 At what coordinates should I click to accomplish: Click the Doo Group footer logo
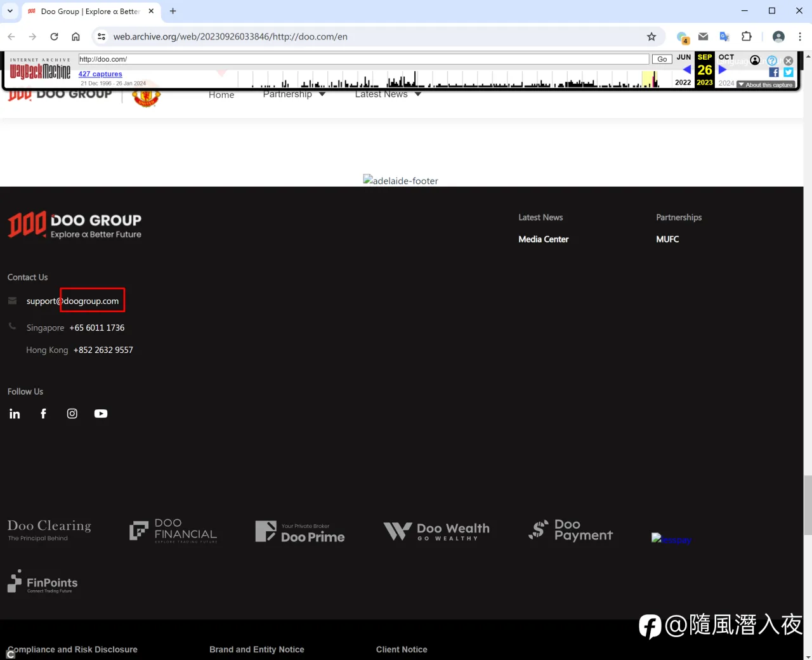75,225
